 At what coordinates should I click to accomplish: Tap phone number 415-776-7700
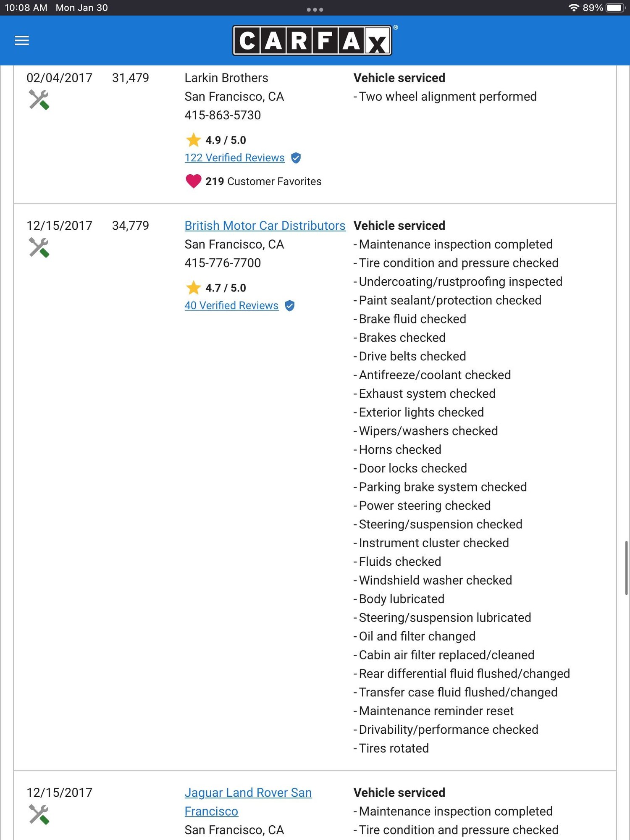223,263
